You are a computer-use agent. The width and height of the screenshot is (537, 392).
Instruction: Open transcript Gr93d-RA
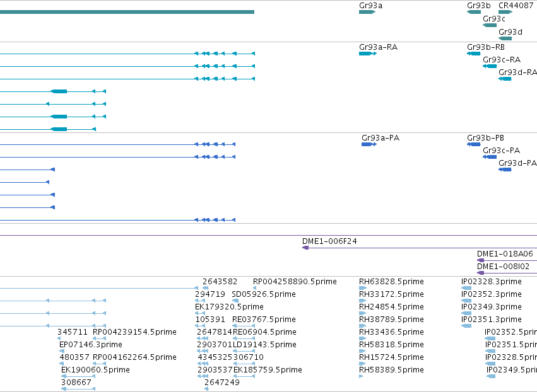click(505, 79)
